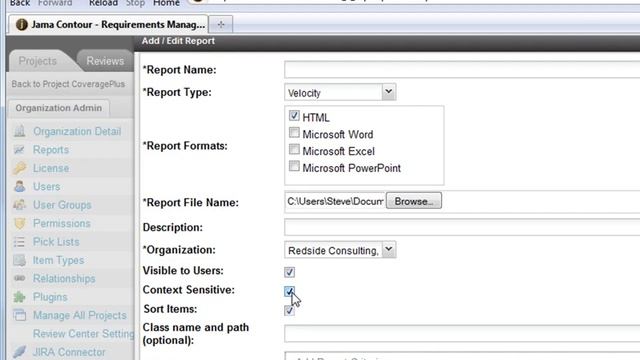Enable the Microsoft Excel format checkbox
The image size is (640, 360).
(294, 149)
